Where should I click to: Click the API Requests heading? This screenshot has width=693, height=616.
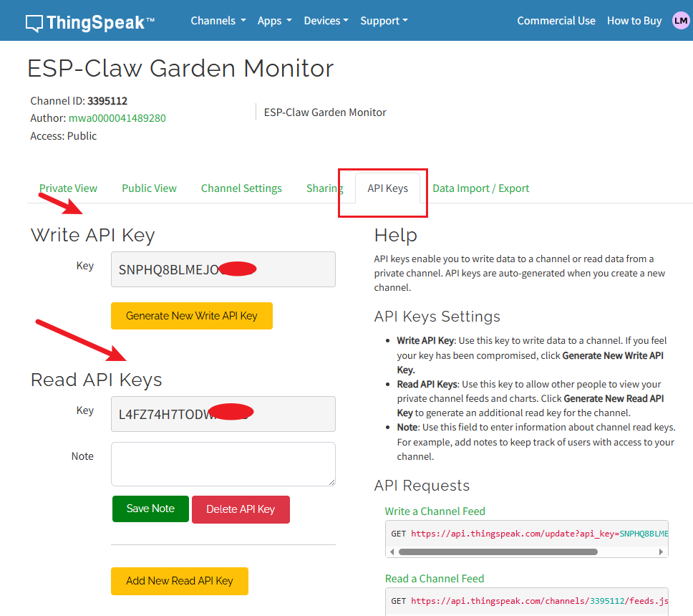[422, 486]
